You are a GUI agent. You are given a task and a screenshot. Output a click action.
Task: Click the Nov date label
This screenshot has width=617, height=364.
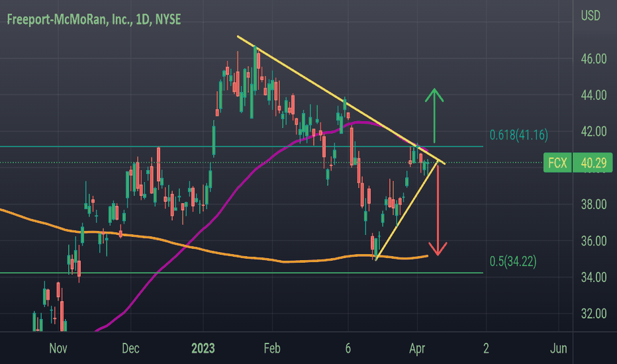(58, 349)
